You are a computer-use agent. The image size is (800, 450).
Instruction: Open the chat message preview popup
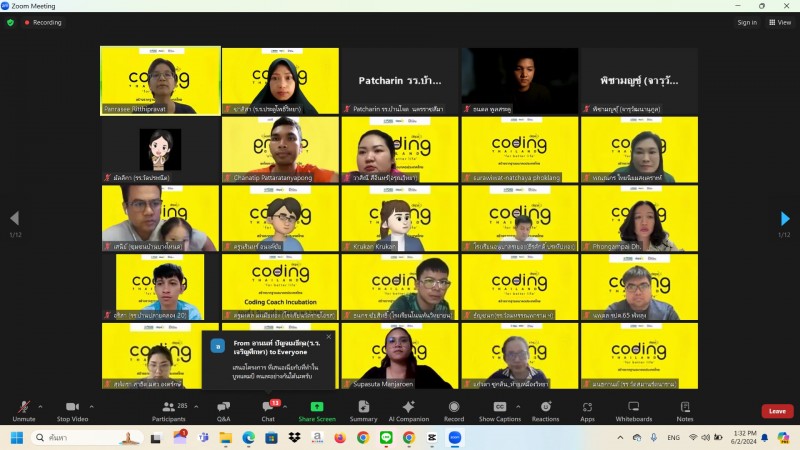269,360
